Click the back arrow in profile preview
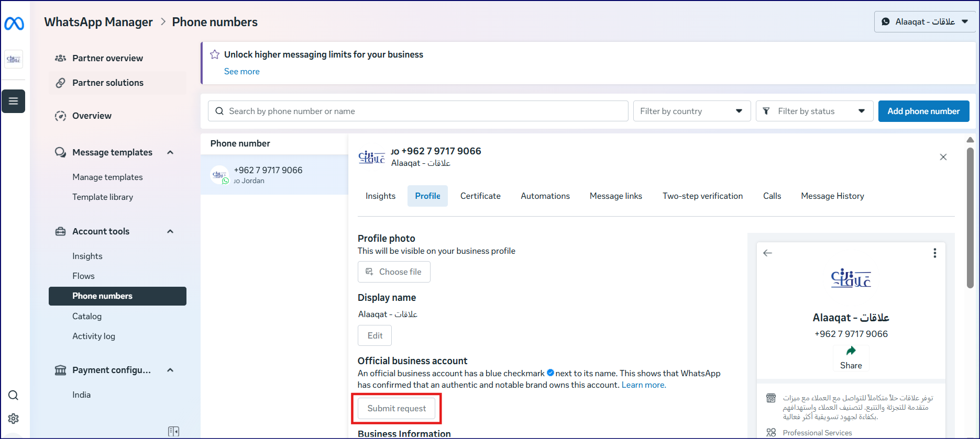 [x=768, y=253]
